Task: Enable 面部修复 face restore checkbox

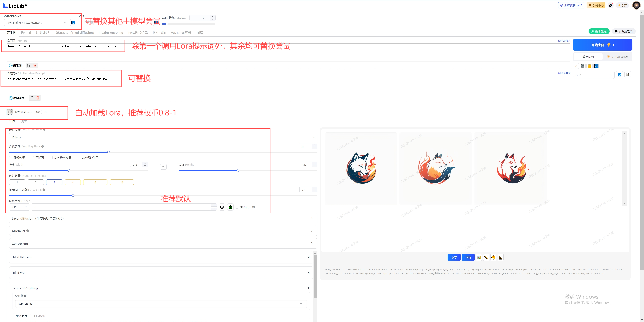Action: coord(11,158)
